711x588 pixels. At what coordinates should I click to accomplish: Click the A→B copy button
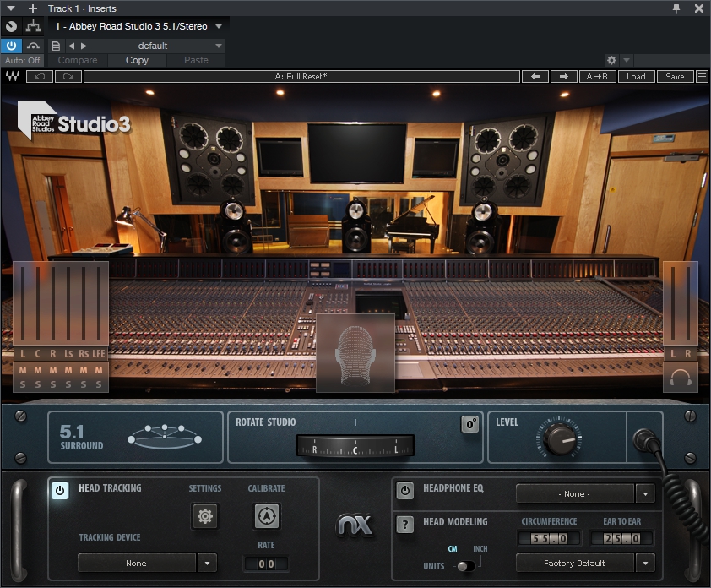click(x=599, y=76)
